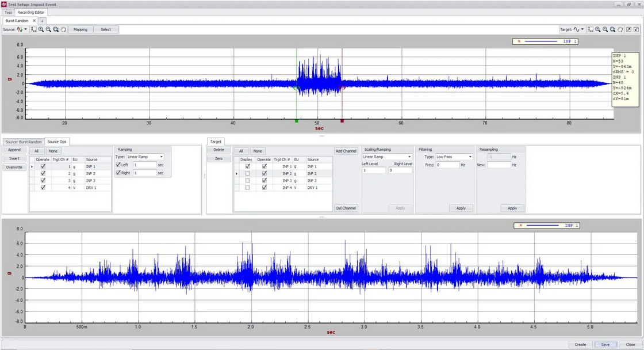Open the Ramping Type dropdown

point(145,157)
